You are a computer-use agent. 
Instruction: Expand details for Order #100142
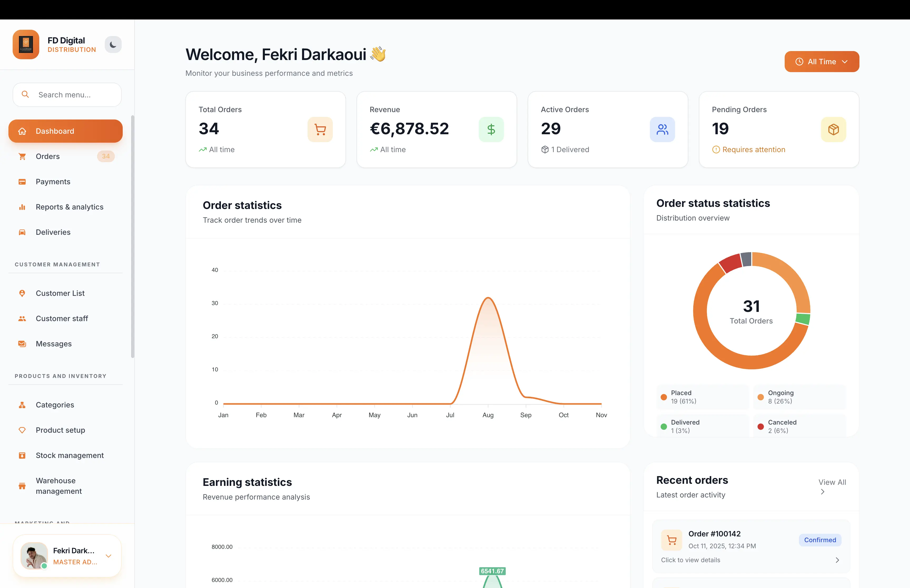pos(837,560)
